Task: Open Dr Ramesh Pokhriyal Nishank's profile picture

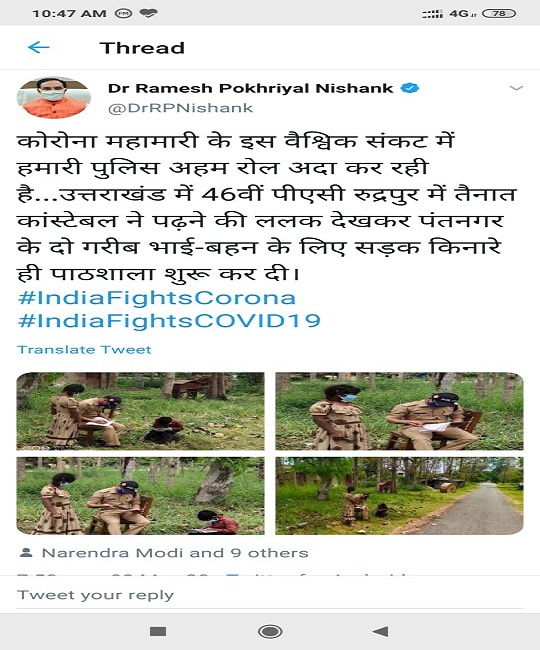Action: pyautogui.click(x=53, y=98)
